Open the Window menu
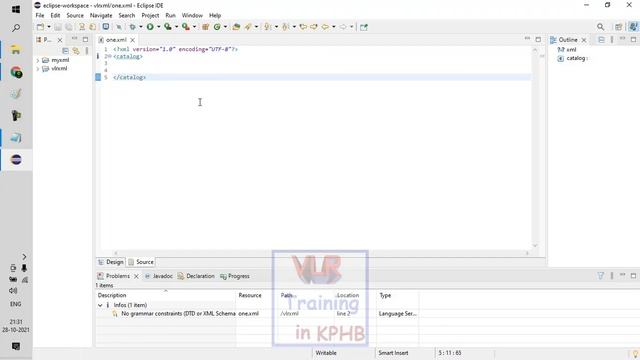 click(x=192, y=16)
